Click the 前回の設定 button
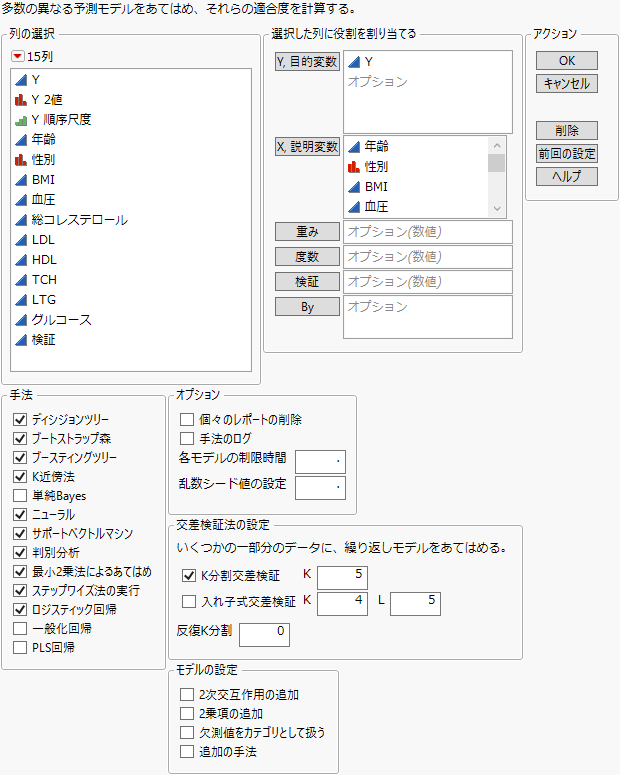The image size is (620, 775). pos(567,154)
